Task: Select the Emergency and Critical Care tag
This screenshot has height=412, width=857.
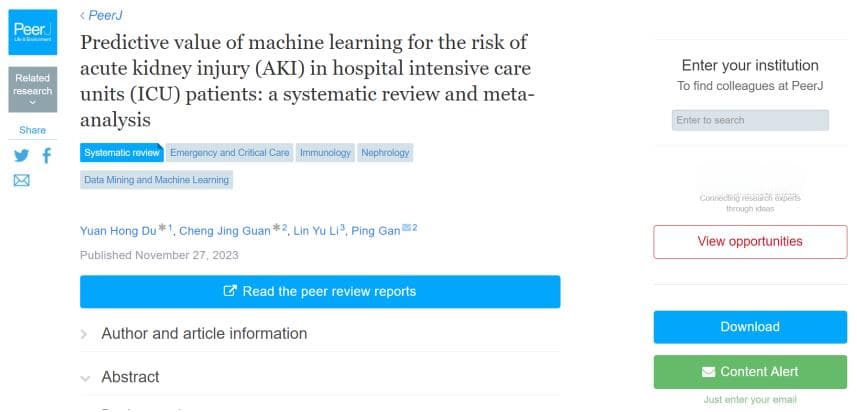Action: (230, 153)
